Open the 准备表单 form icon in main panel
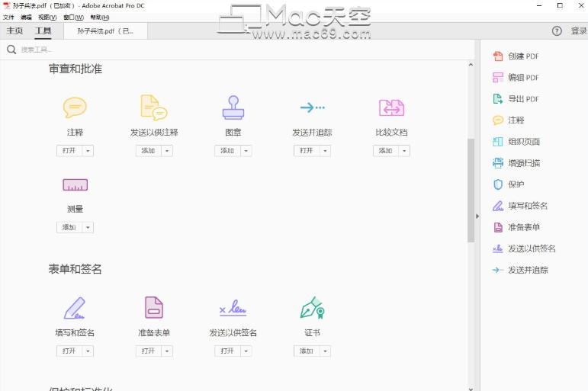The width and height of the screenshot is (588, 391). tap(154, 307)
